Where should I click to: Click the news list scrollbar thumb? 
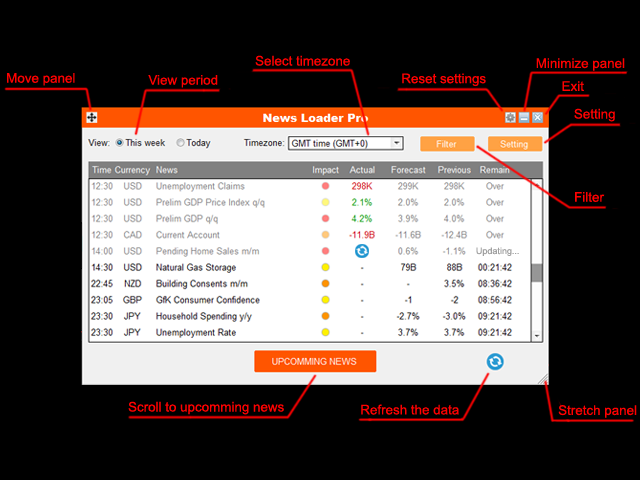point(537,273)
